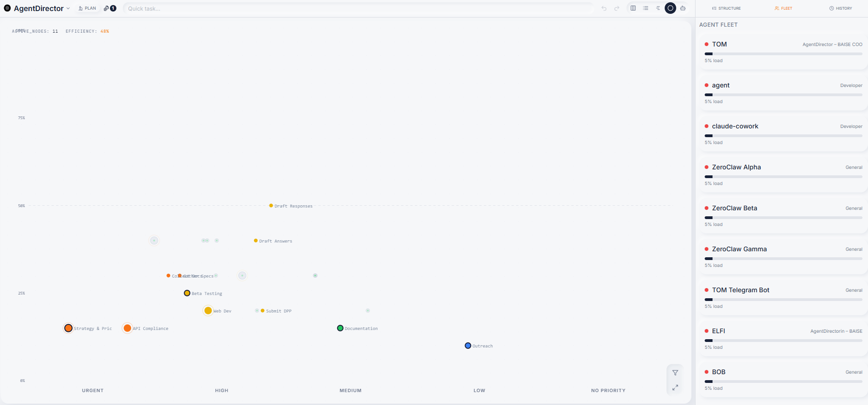
Task: Click the MEDIUM axis label
Action: 351,390
